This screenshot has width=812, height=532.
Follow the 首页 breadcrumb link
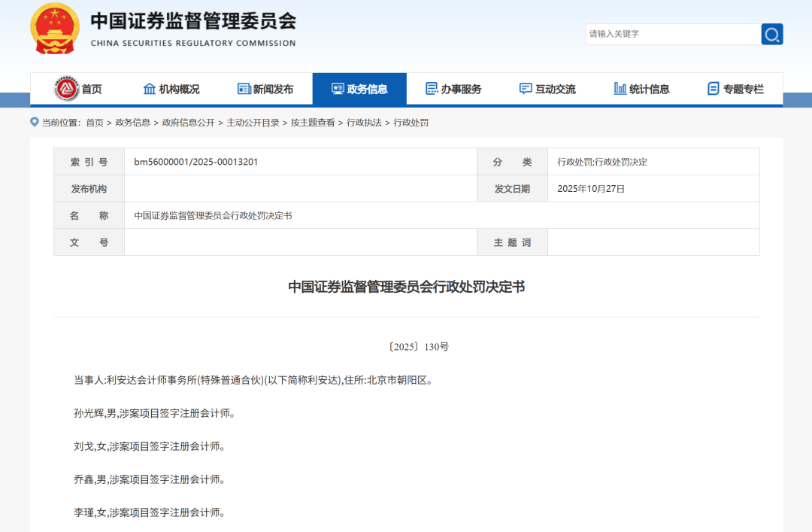[95, 123]
